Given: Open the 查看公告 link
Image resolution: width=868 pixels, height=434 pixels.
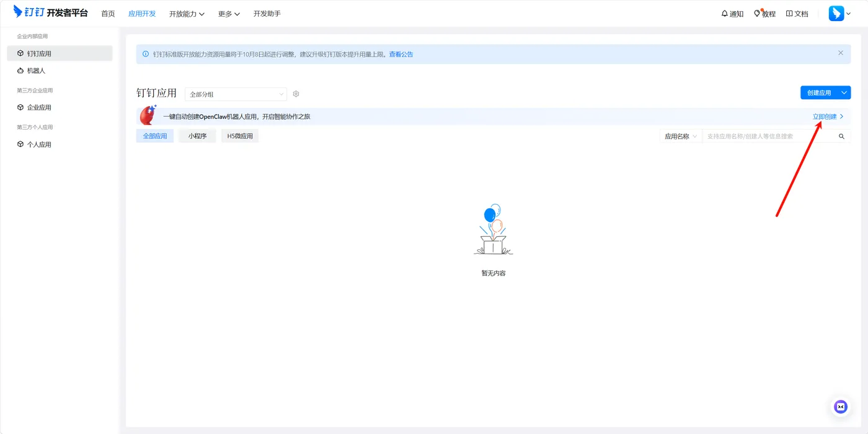Looking at the screenshot, I should (401, 55).
